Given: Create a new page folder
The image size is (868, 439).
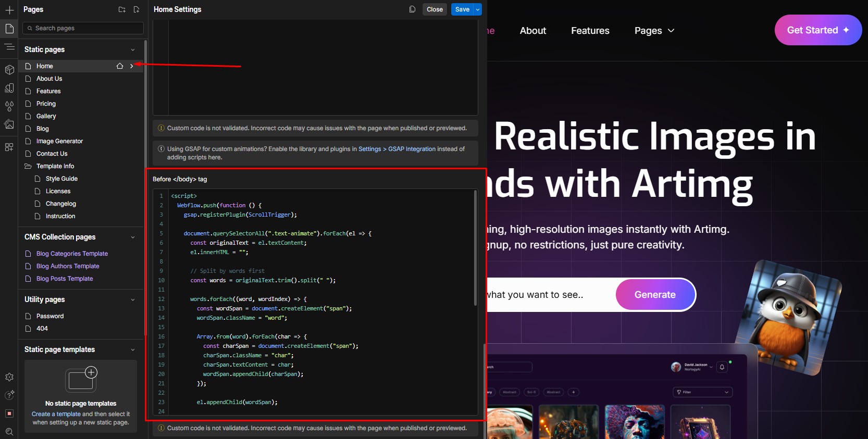Looking at the screenshot, I should [122, 9].
